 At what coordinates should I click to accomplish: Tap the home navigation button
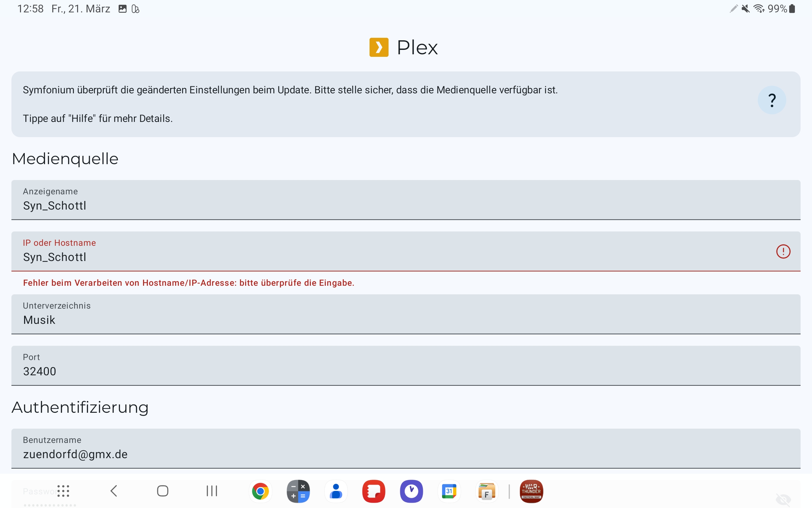click(x=163, y=491)
